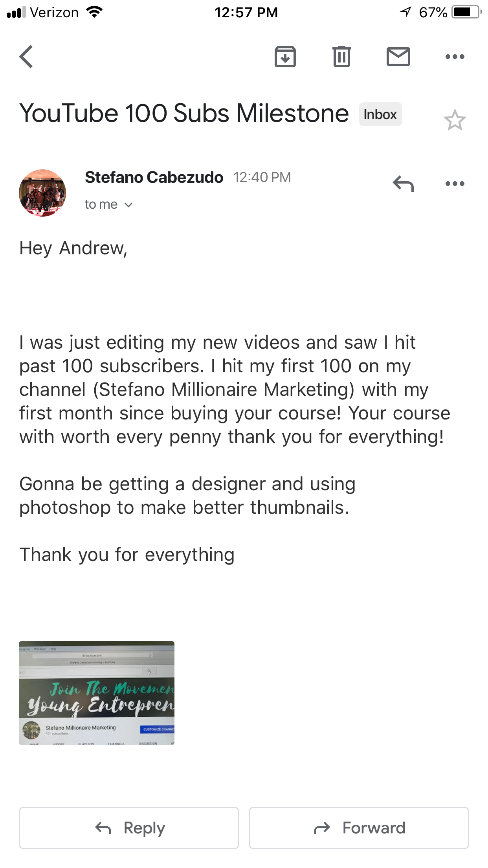Tap the sender name Stefano Cabezudo
This screenshot has width=488, height=868.
tap(154, 177)
